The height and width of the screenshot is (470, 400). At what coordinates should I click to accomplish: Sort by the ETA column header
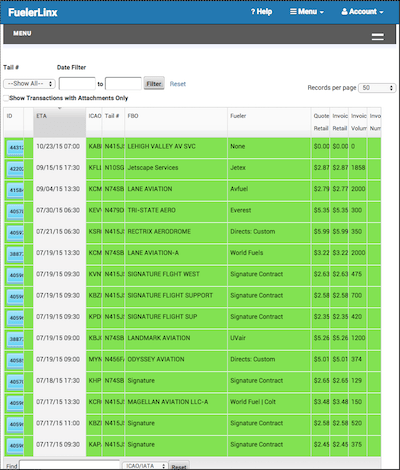[60, 122]
